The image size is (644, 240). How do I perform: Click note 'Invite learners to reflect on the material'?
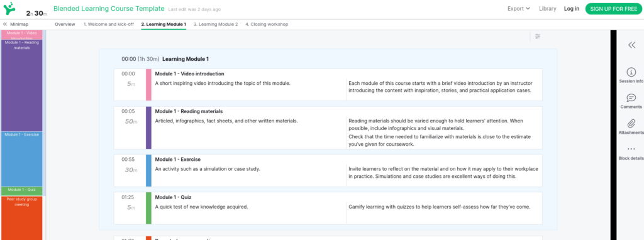point(443,173)
